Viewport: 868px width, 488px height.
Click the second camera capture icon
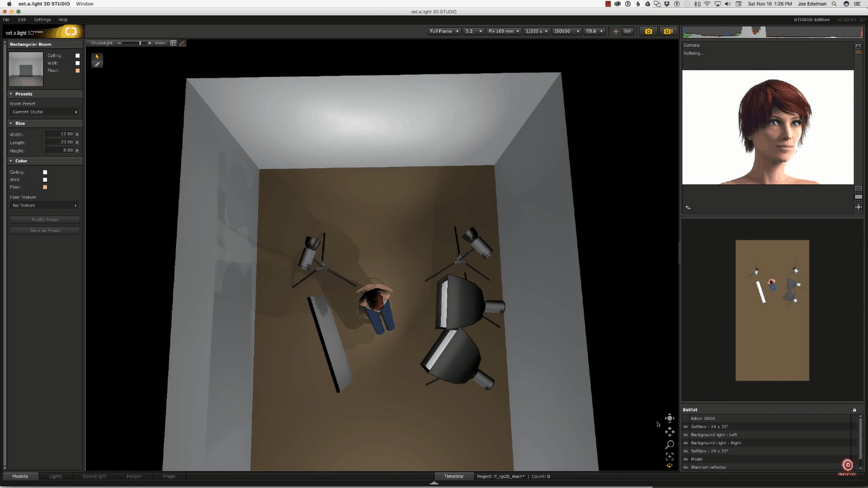coord(667,31)
